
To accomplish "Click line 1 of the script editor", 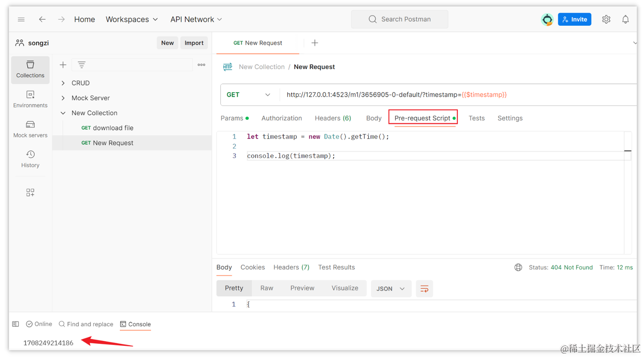I will (x=318, y=136).
